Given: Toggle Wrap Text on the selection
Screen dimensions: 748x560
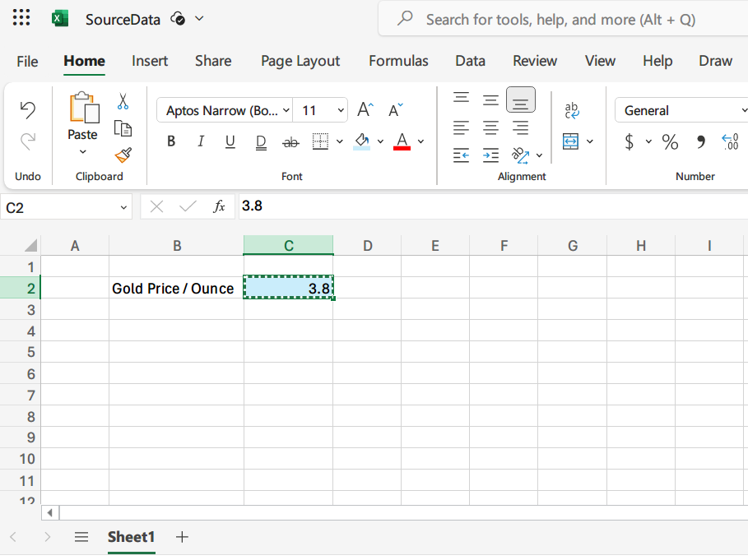Looking at the screenshot, I should click(573, 109).
